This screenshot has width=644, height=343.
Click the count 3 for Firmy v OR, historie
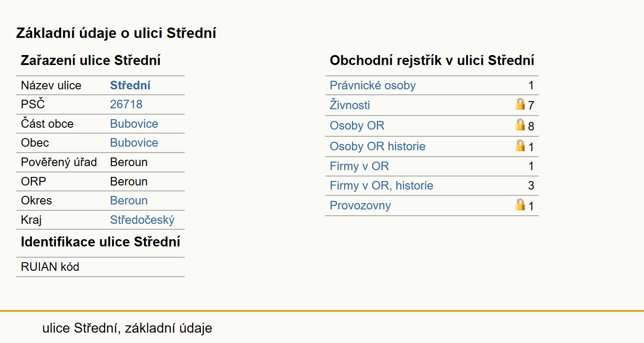tap(531, 185)
